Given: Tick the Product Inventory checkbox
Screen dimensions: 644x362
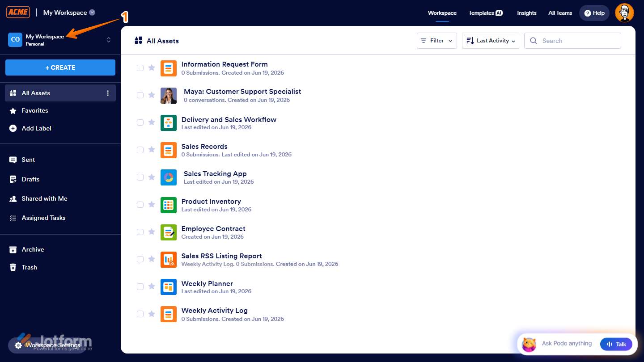Looking at the screenshot, I should pyautogui.click(x=140, y=205).
